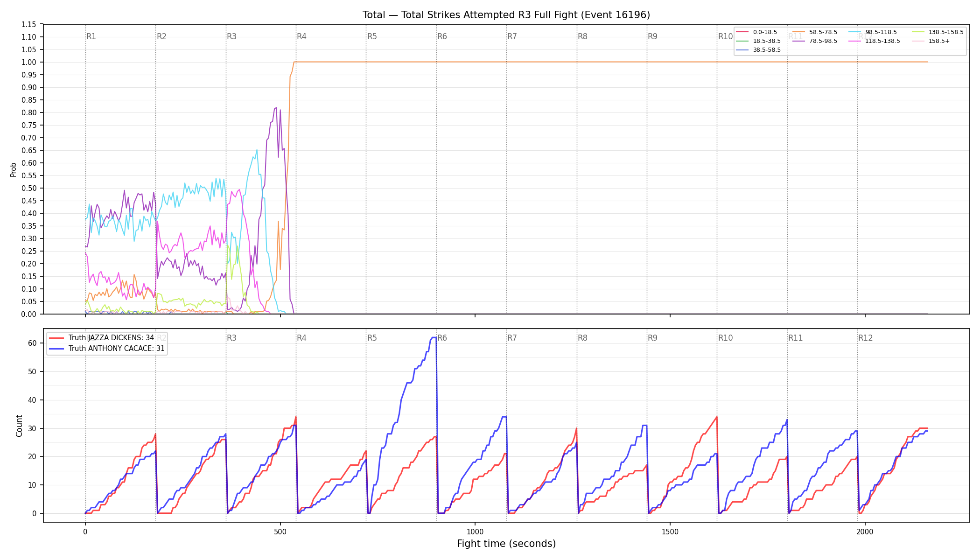
Task: Click the '1500' tick on the time axis
Action: 670,532
